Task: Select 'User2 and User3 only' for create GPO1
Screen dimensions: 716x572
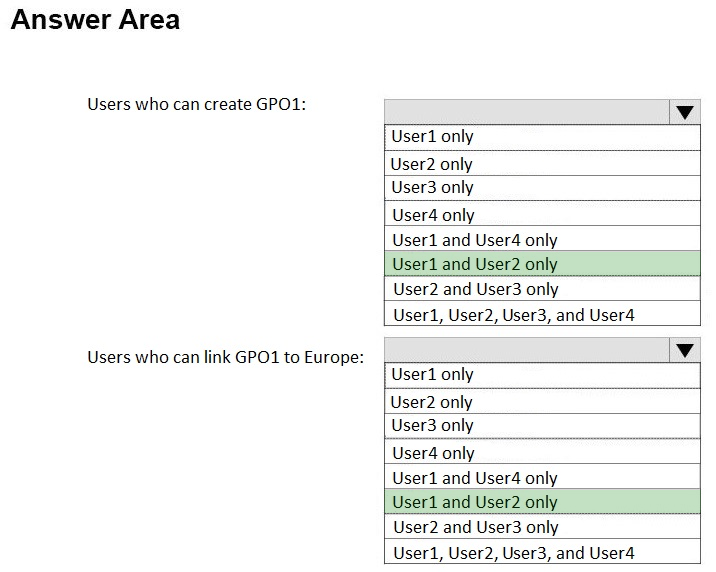Action: (x=542, y=289)
